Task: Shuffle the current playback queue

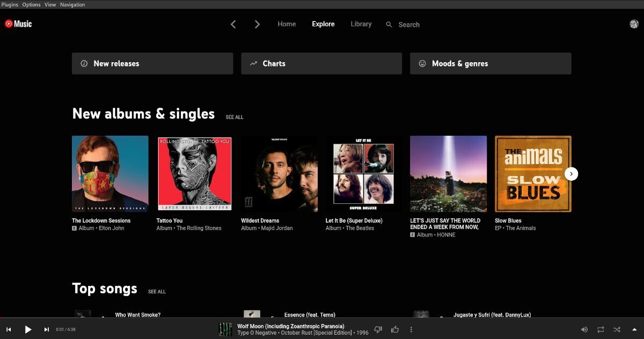Action: click(616, 329)
